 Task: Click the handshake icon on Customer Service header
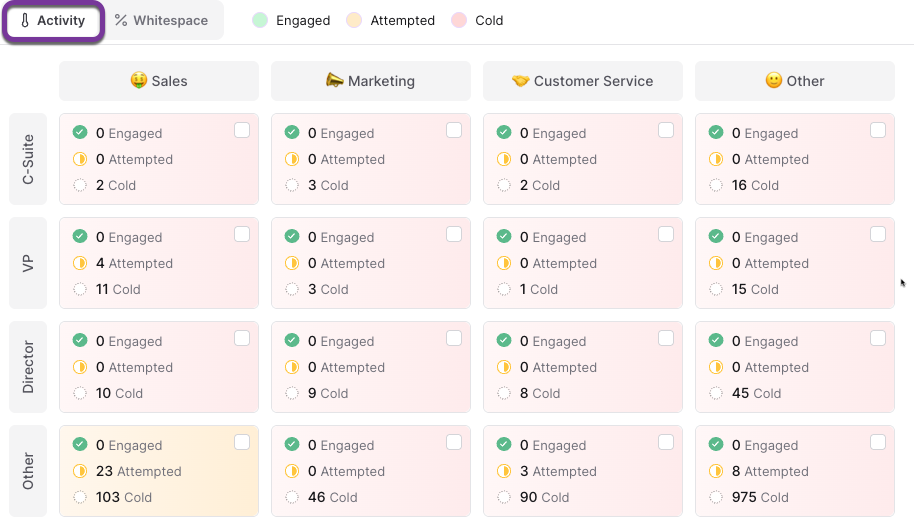pyautogui.click(x=521, y=80)
